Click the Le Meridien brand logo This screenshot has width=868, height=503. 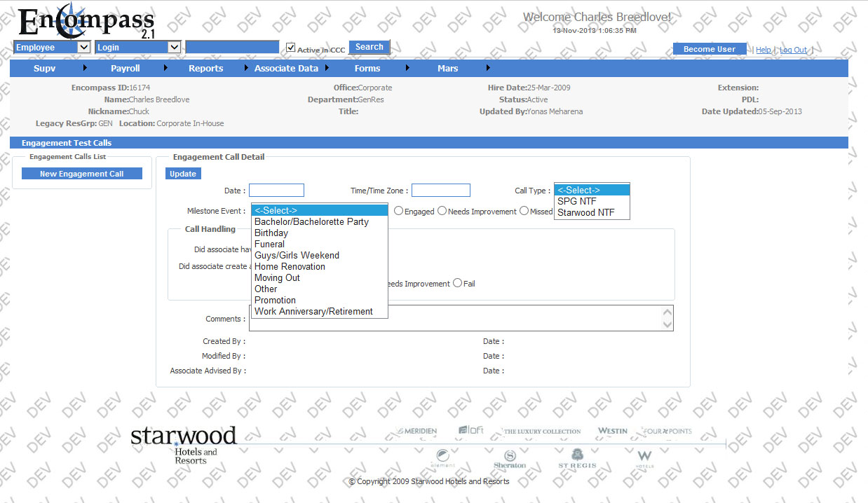416,431
